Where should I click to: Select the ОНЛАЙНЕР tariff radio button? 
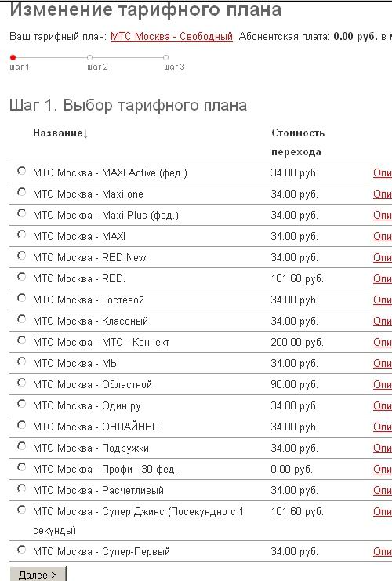[21, 425]
